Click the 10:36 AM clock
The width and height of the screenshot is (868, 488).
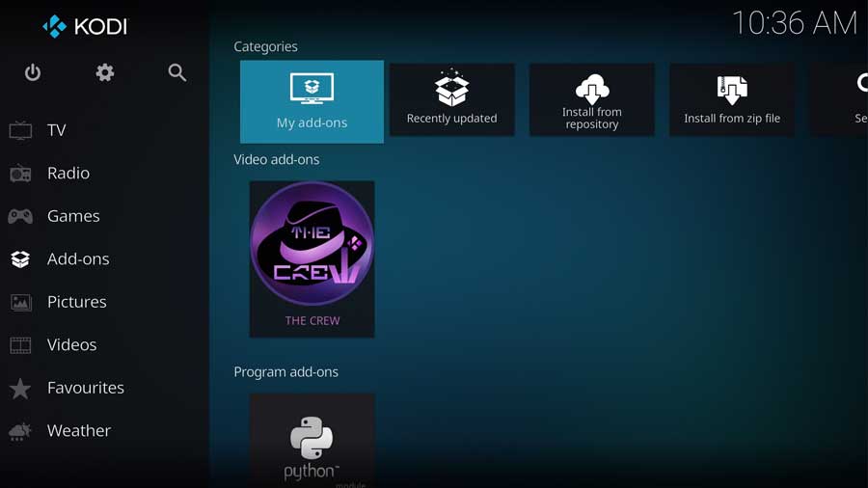pyautogui.click(x=795, y=23)
